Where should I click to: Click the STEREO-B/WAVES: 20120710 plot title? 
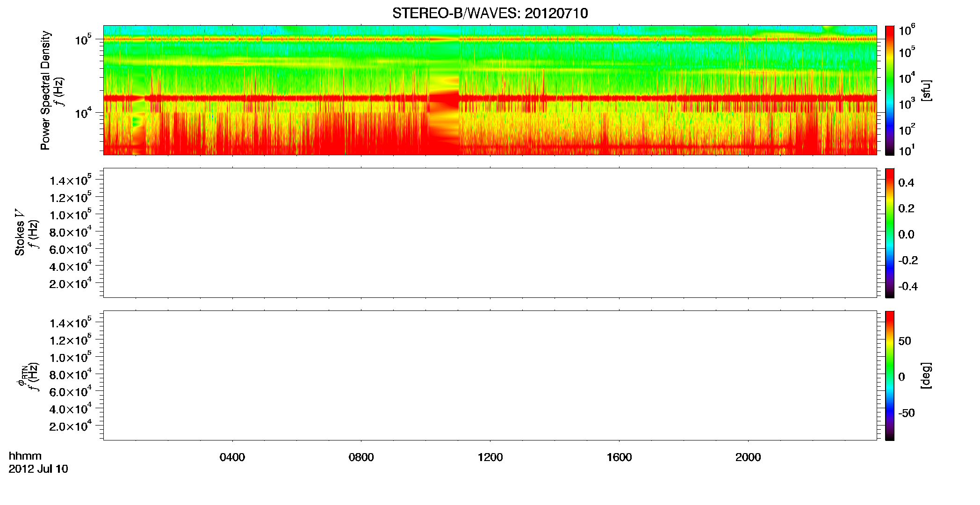click(x=490, y=13)
